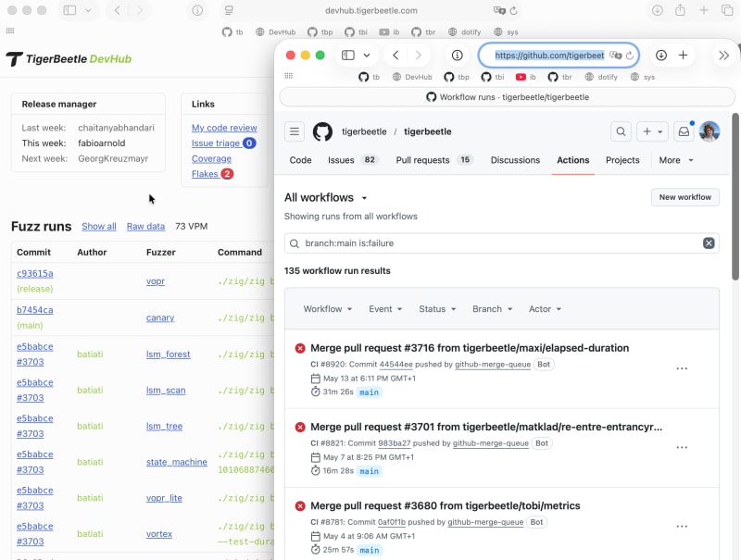Viewport: 741px width, 560px height.
Task: Open commit c93615a in DevHub fuzz table
Action: [x=35, y=273]
